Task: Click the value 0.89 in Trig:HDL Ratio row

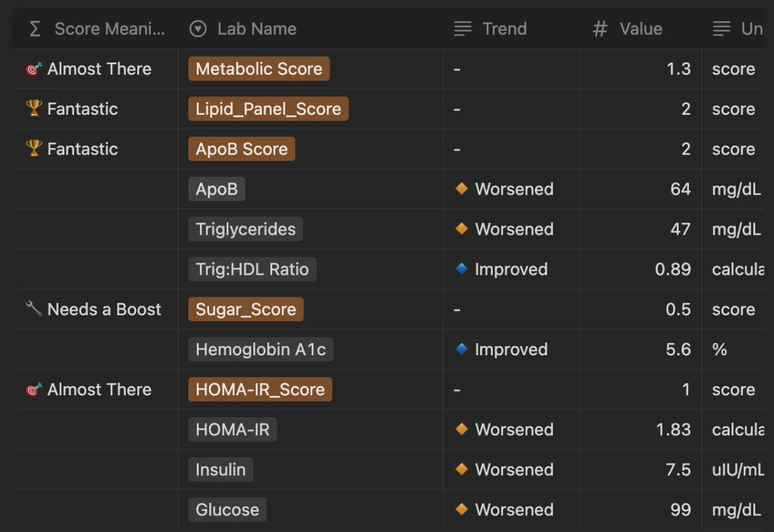Action: (x=673, y=269)
